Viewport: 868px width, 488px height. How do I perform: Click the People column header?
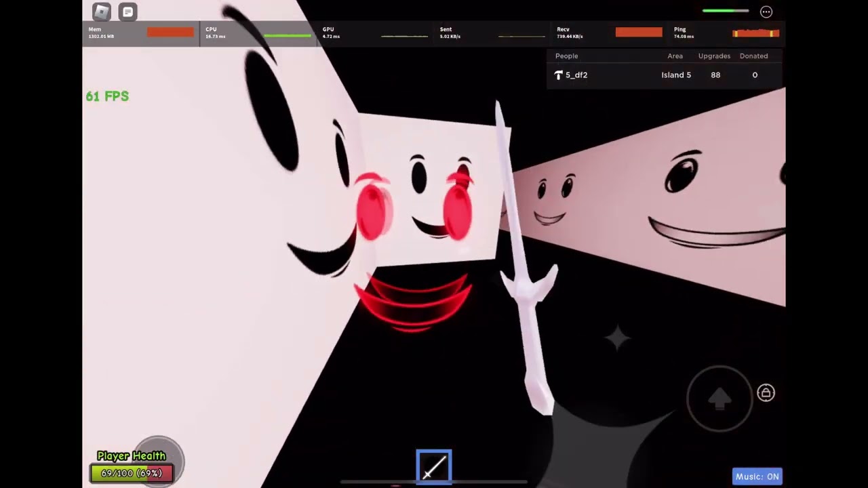pyautogui.click(x=567, y=56)
